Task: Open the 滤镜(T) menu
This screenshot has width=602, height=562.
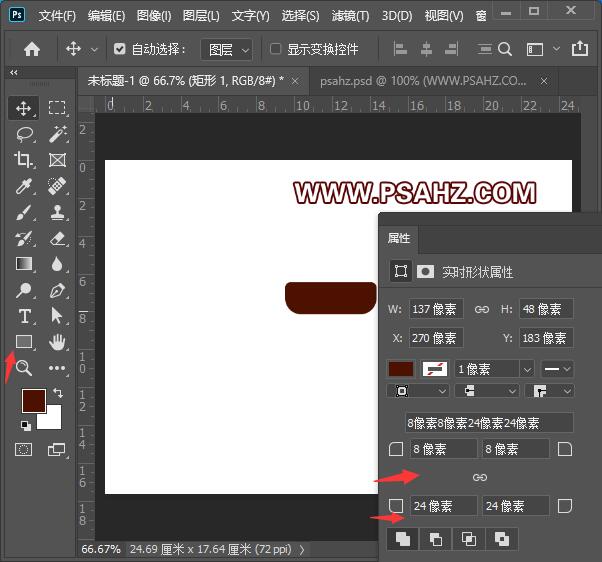Action: coord(350,16)
